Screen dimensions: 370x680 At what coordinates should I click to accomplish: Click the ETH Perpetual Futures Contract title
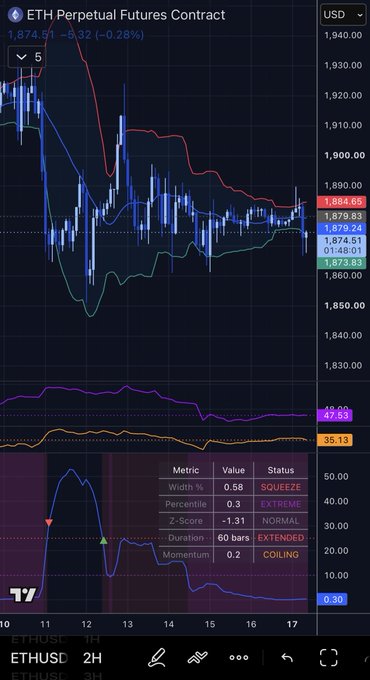126,15
